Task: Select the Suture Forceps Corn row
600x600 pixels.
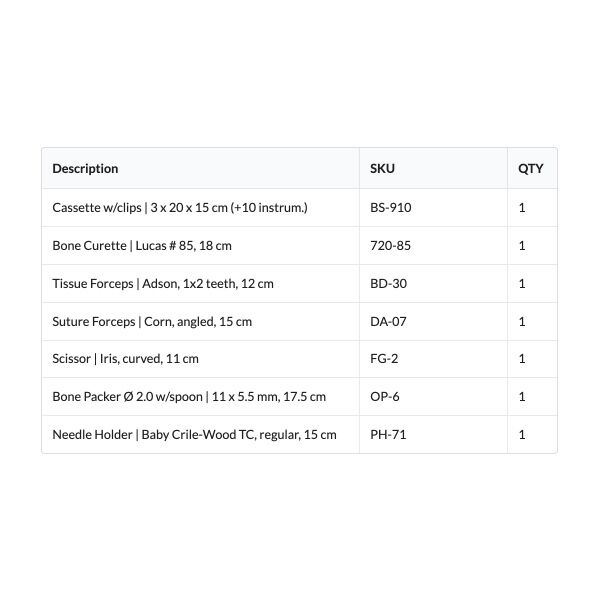Action: point(299,321)
